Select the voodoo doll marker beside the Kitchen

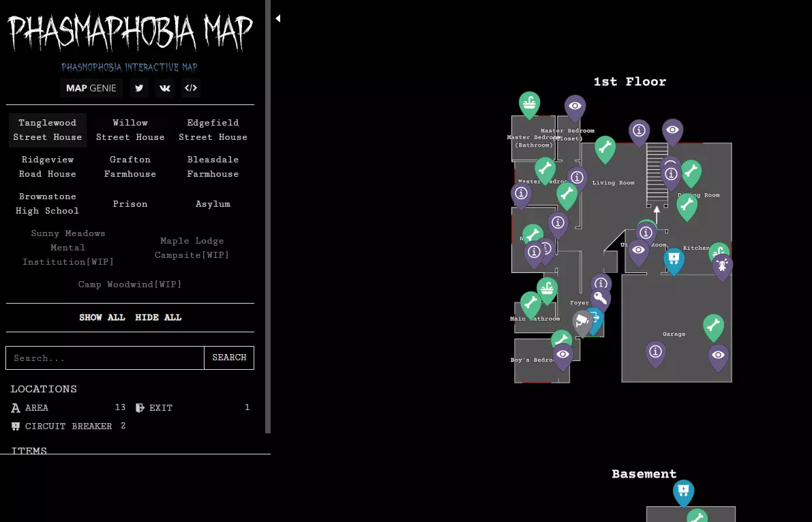(x=722, y=267)
